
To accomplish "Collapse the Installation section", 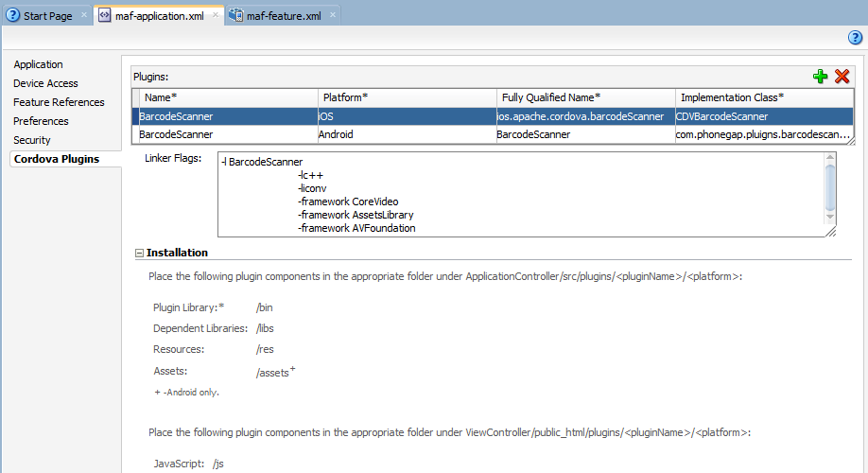I will tap(140, 254).
